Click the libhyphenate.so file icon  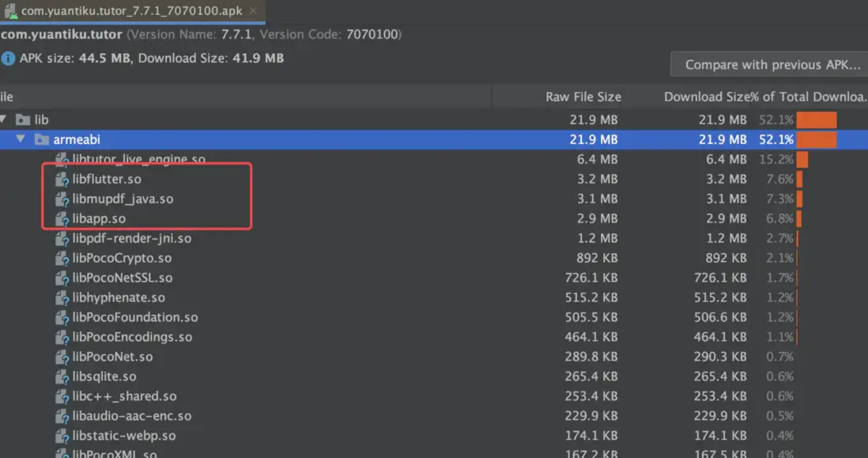click(62, 298)
